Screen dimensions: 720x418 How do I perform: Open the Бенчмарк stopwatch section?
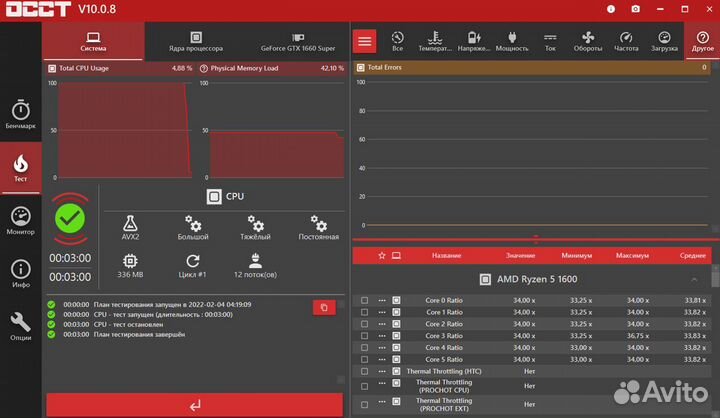[21, 114]
